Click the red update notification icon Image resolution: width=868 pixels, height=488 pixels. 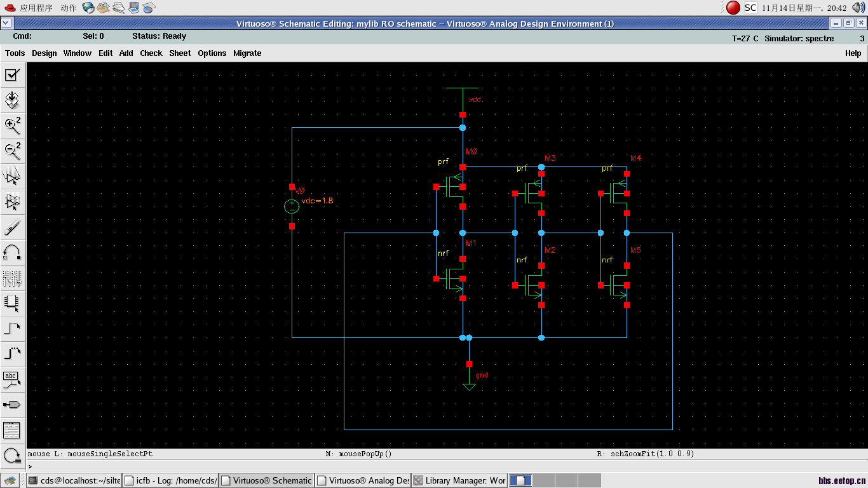tap(733, 8)
